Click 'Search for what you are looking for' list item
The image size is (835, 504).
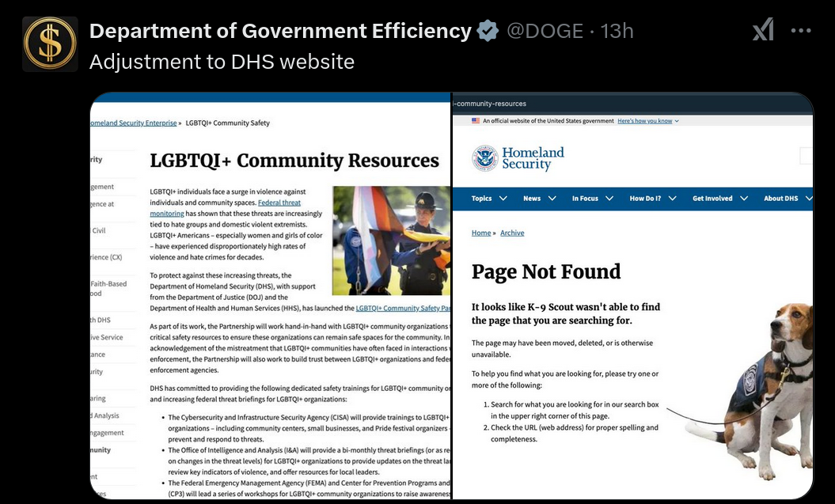point(575,411)
